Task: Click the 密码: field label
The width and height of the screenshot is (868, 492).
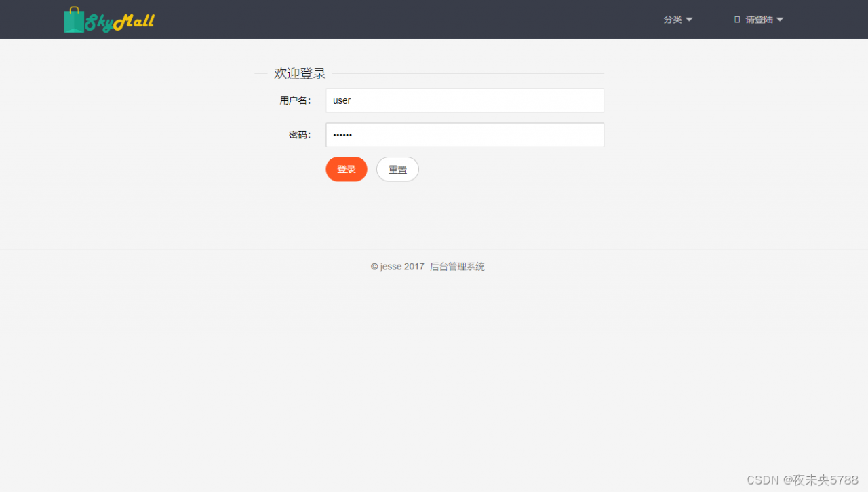Action: click(x=300, y=135)
